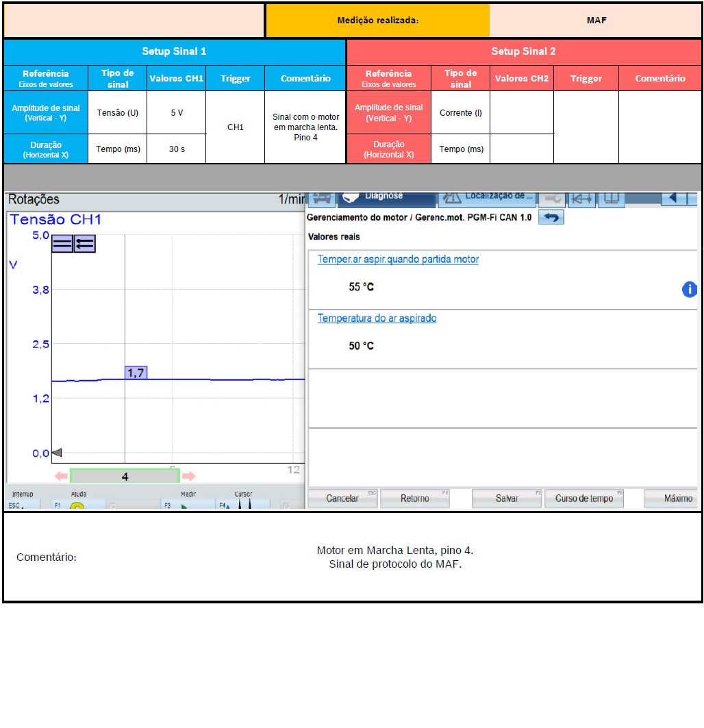
Task: Open the Temper.ar aspir.quando partida motor link
Action: (x=398, y=260)
